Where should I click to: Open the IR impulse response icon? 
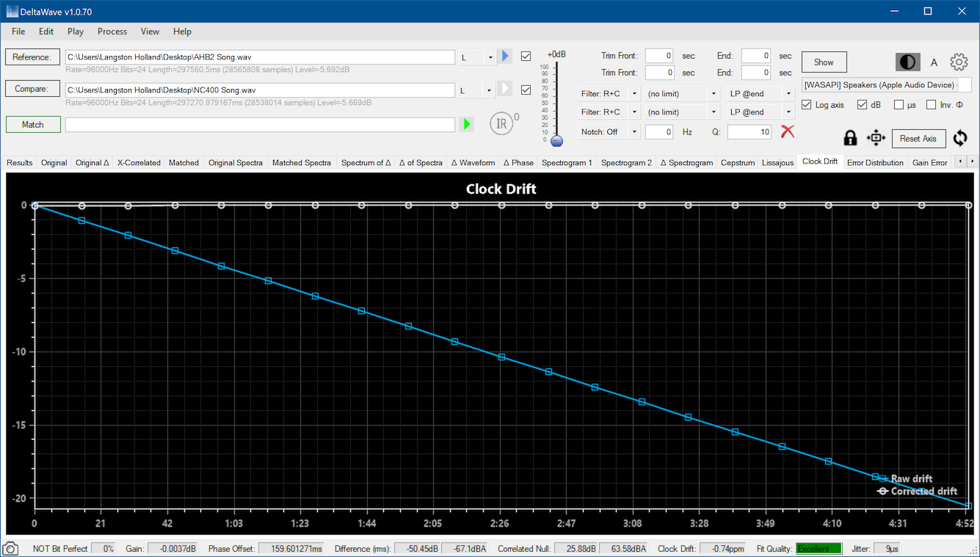(x=502, y=123)
